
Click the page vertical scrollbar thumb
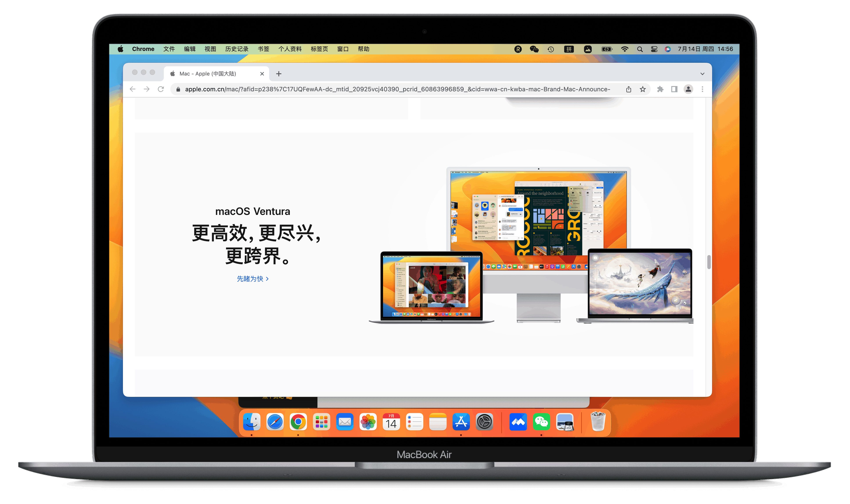point(709,262)
